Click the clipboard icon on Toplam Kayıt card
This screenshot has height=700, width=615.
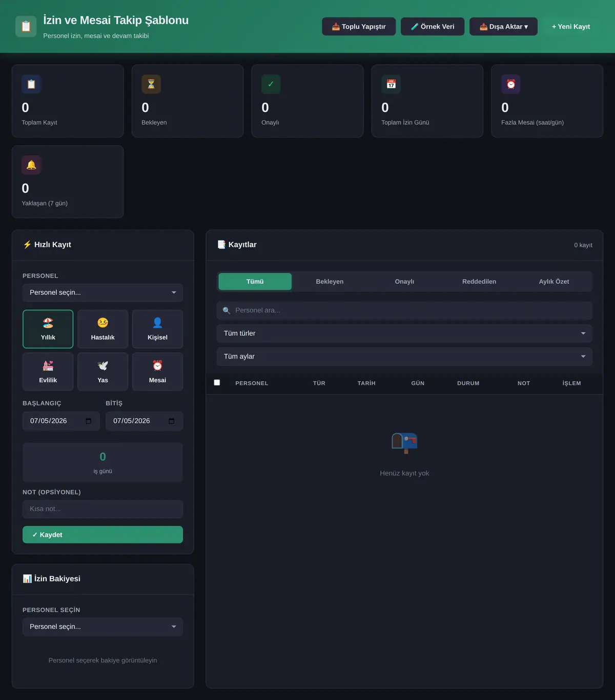31,84
